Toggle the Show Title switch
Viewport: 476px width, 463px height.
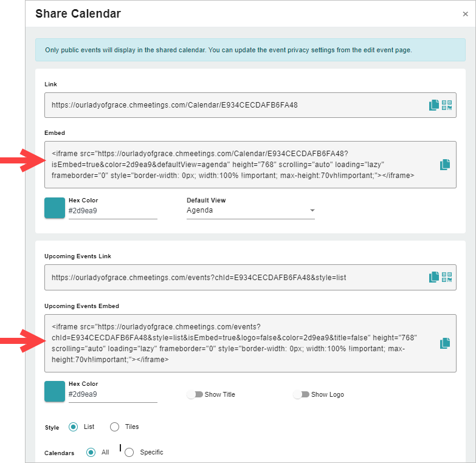tap(195, 394)
